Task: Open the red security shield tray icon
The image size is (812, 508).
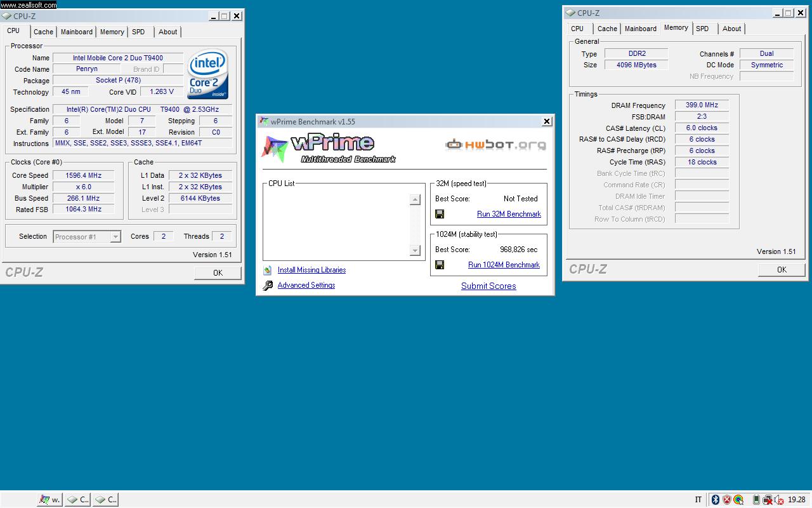Action: point(727,500)
